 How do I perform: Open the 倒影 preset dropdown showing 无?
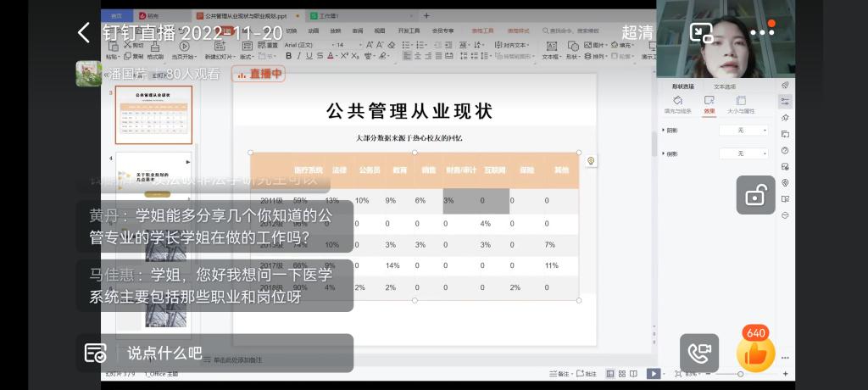tap(743, 153)
